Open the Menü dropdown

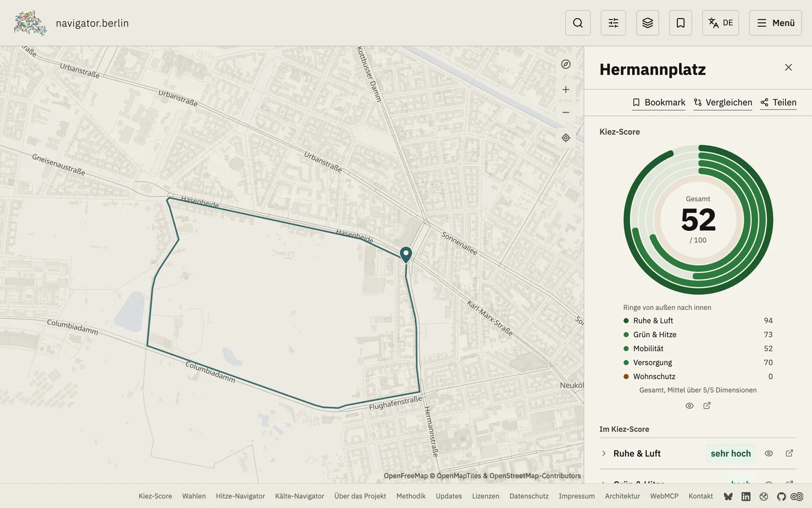point(775,23)
